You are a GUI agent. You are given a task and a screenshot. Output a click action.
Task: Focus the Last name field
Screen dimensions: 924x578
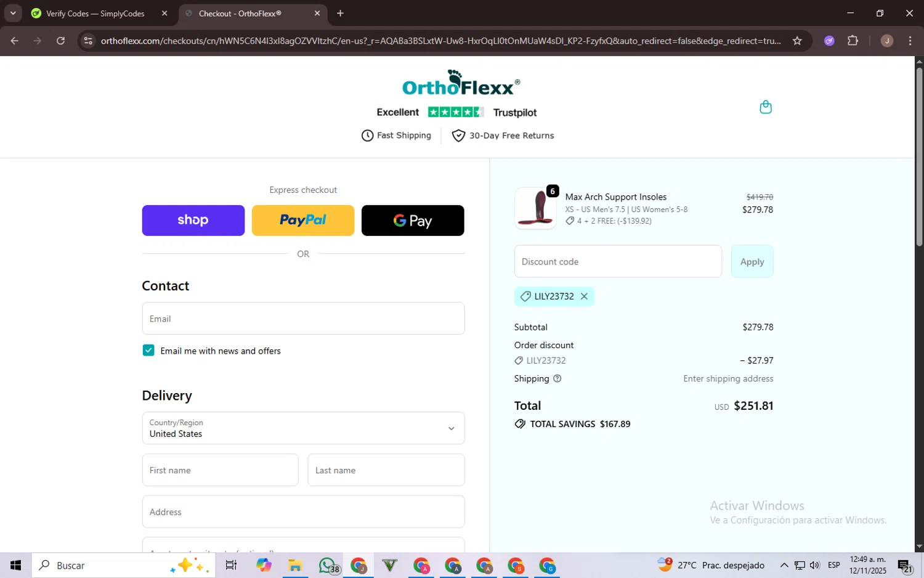(x=386, y=470)
